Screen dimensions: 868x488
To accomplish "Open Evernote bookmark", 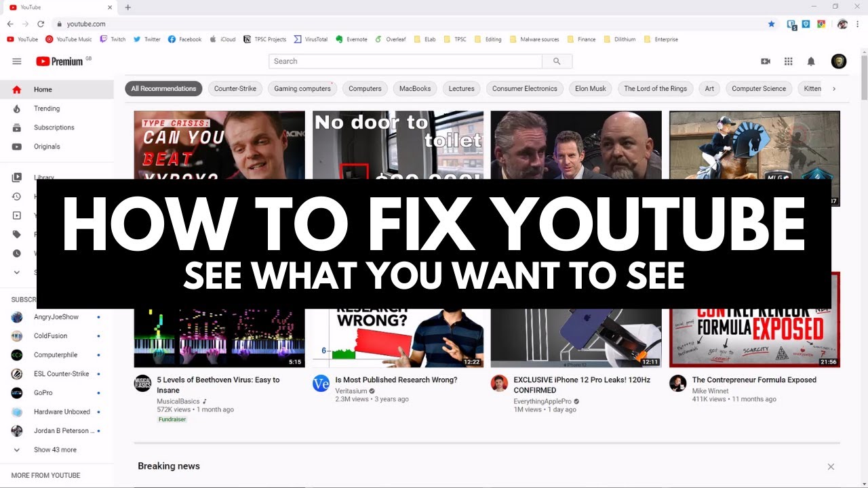I will click(x=351, y=39).
